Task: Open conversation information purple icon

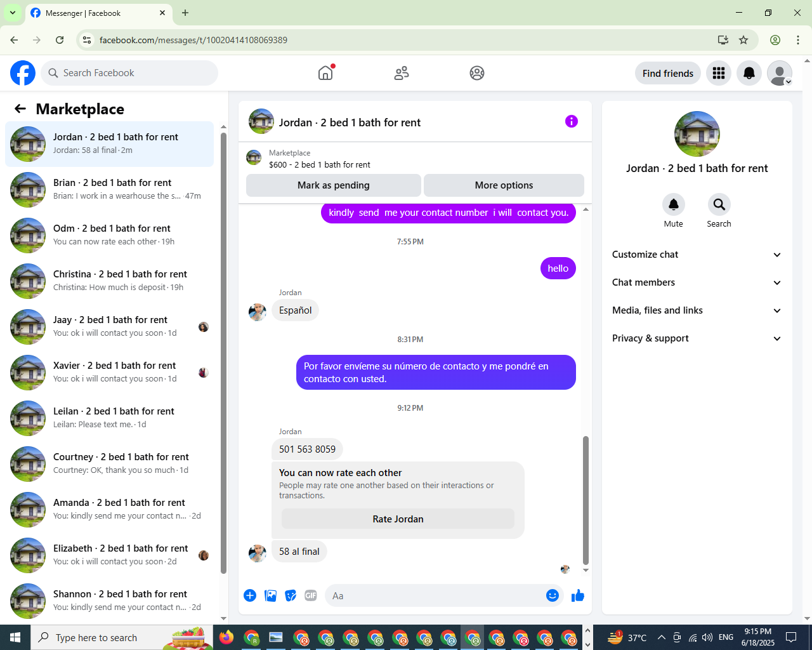Action: [572, 121]
